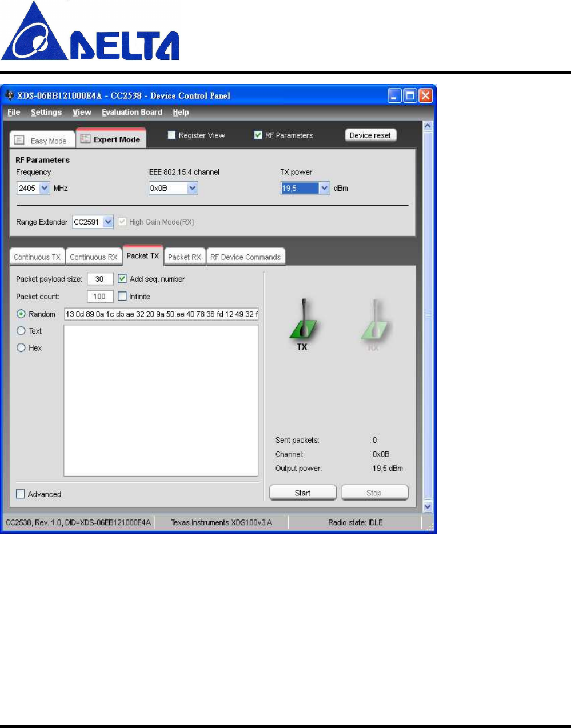Screen dimensions: 571x728
Task: Click 'Radio state: IDLE' status text
Action: pyautogui.click(x=356, y=522)
